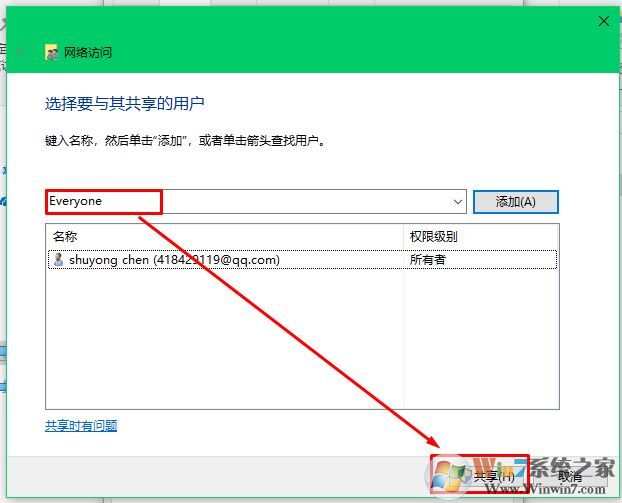Click the 取消 cancel button
The image size is (622, 503).
point(570,476)
